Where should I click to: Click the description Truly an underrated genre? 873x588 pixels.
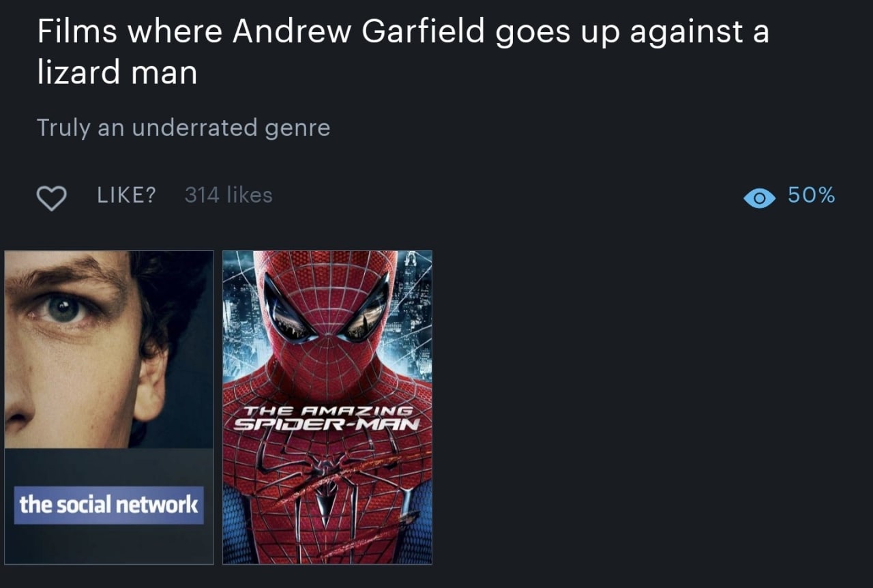pyautogui.click(x=183, y=128)
